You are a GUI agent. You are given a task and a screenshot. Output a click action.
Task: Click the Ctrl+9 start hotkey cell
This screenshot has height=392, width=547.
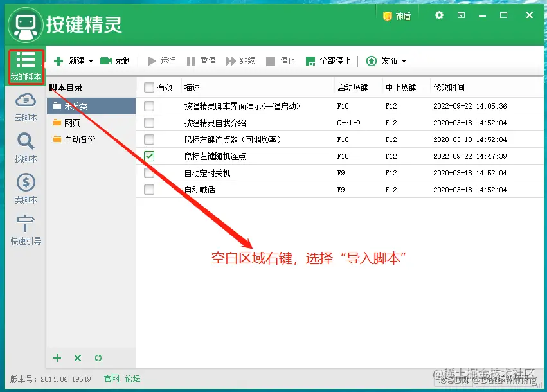coord(348,123)
